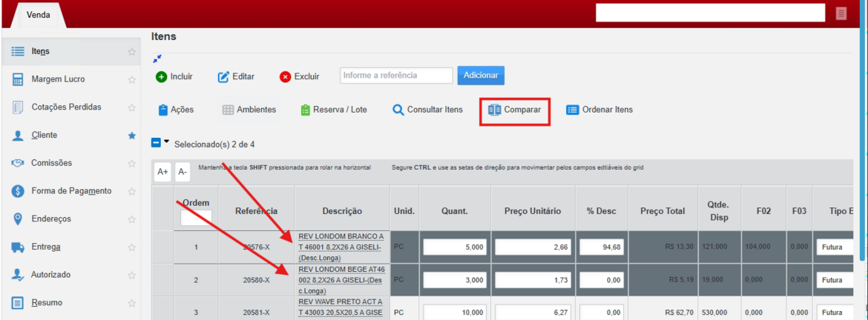The image size is (868, 320).
Task: Click the Entrega truck icon
Action: [18, 247]
